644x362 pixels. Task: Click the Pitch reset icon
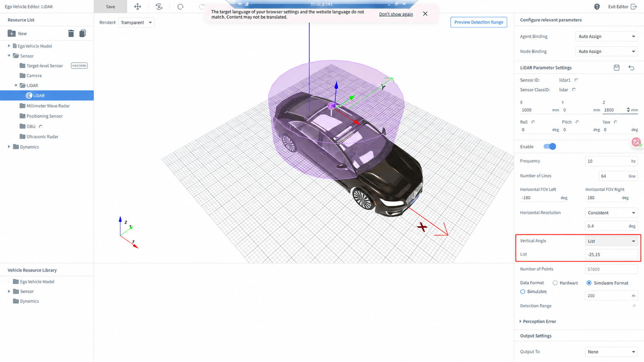pyautogui.click(x=577, y=122)
